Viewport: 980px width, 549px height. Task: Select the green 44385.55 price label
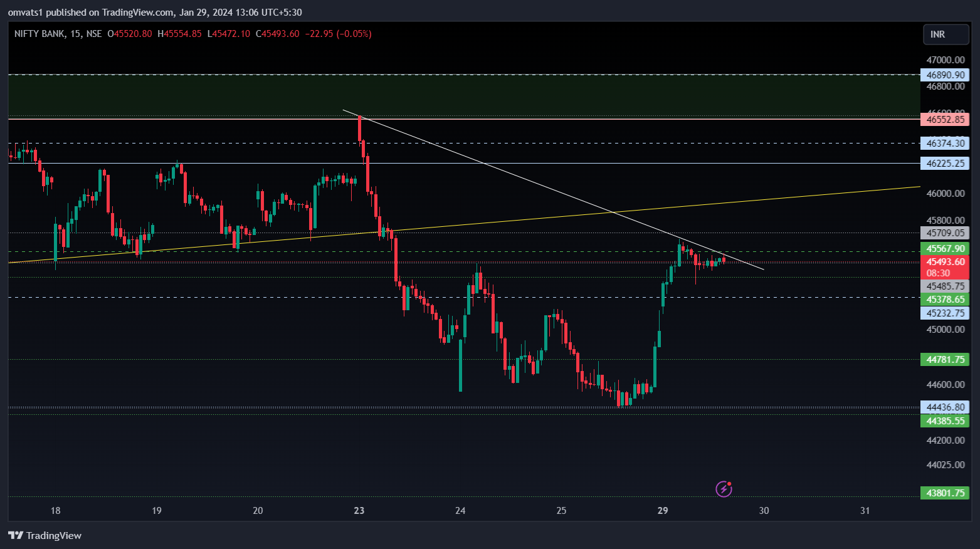click(x=945, y=421)
